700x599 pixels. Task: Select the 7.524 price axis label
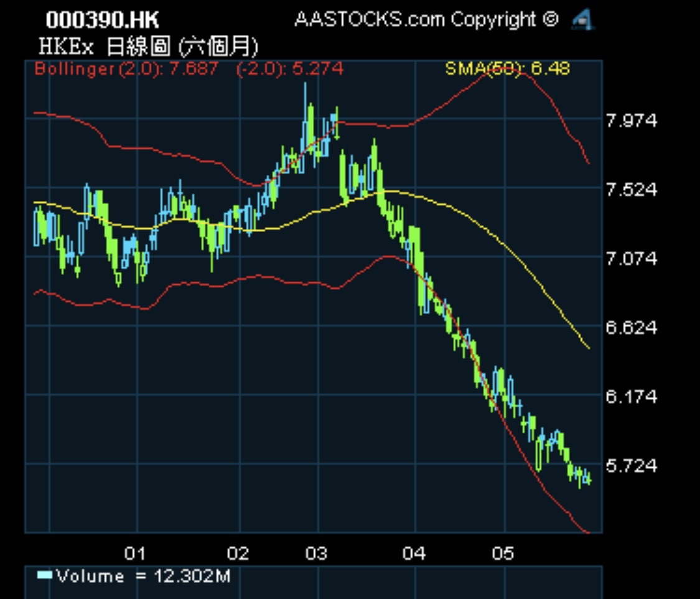click(x=632, y=190)
